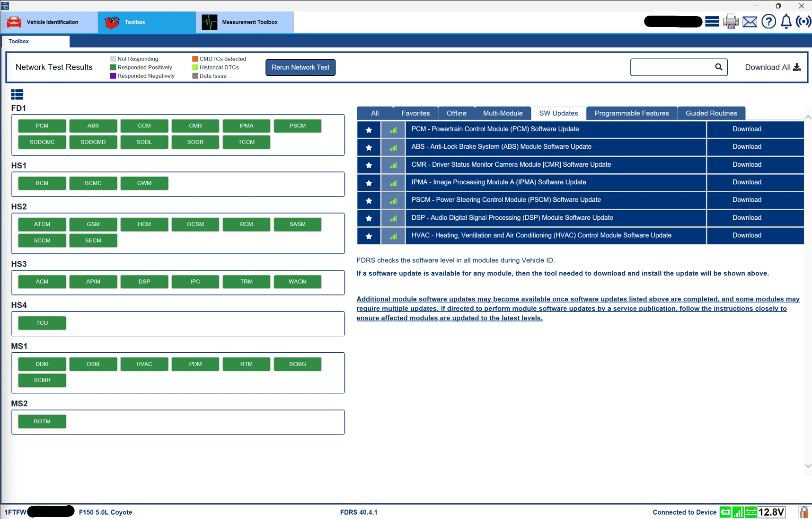Click signal bars icon in ABS row
Viewport: 812px width, 519px height.
coord(393,147)
